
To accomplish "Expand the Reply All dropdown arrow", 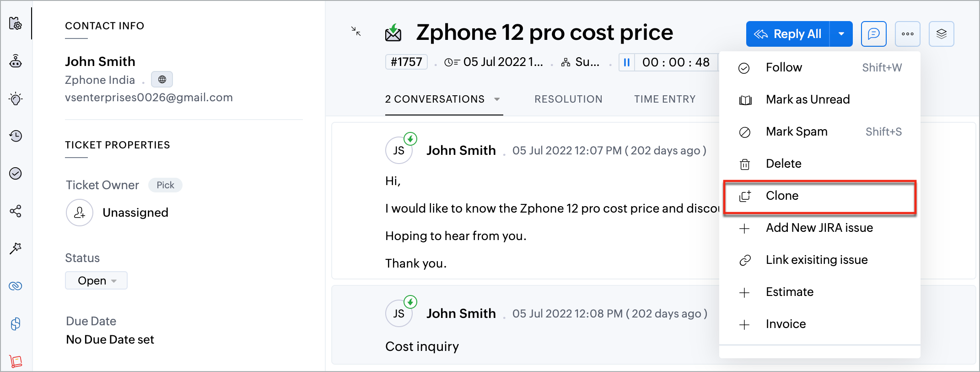I will [841, 34].
